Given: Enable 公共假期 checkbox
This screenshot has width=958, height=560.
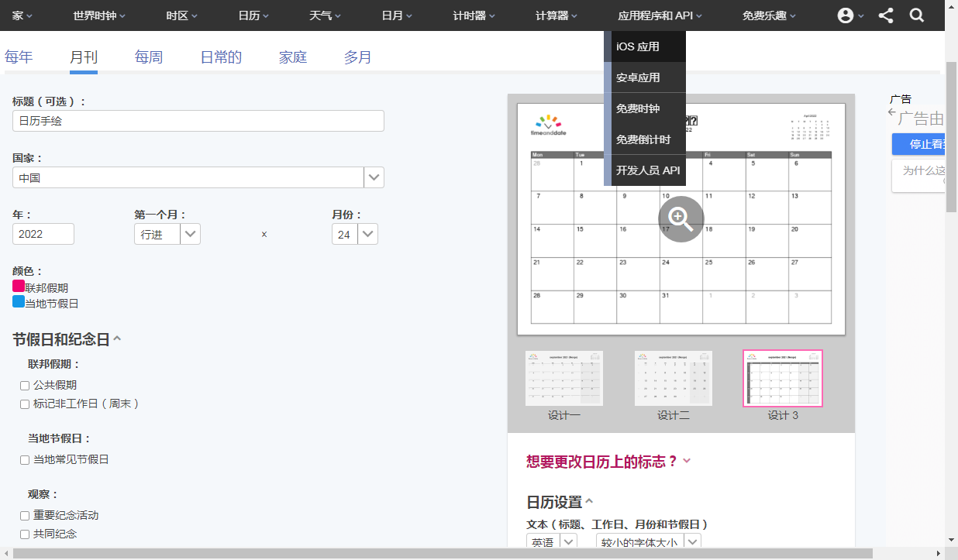Looking at the screenshot, I should pyautogui.click(x=25, y=386).
